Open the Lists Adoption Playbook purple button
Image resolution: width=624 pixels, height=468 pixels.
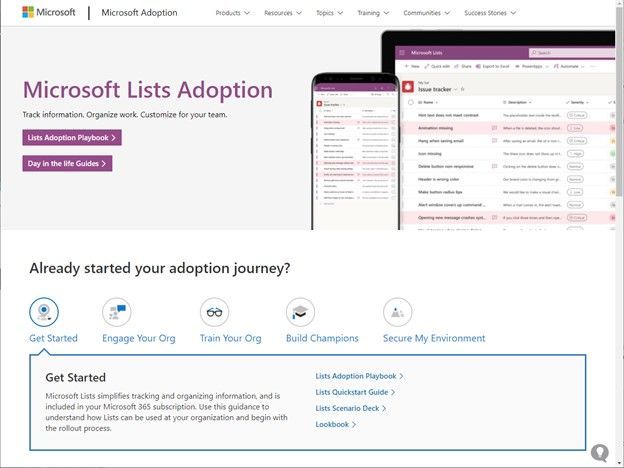(72, 138)
